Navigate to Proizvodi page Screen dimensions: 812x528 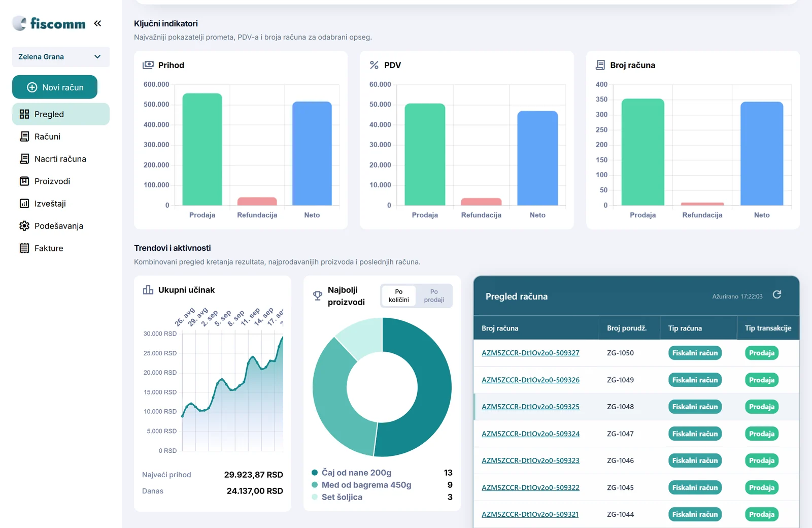point(61,181)
